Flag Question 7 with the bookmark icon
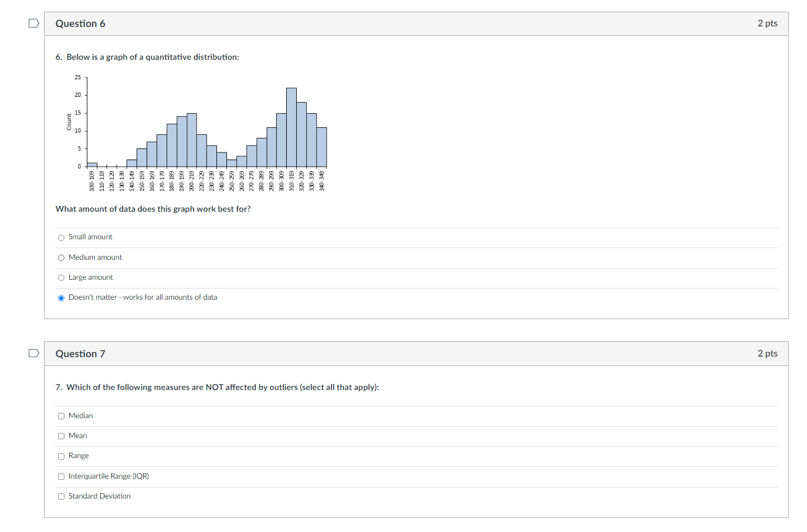Image resolution: width=807 pixels, height=532 pixels. point(34,353)
